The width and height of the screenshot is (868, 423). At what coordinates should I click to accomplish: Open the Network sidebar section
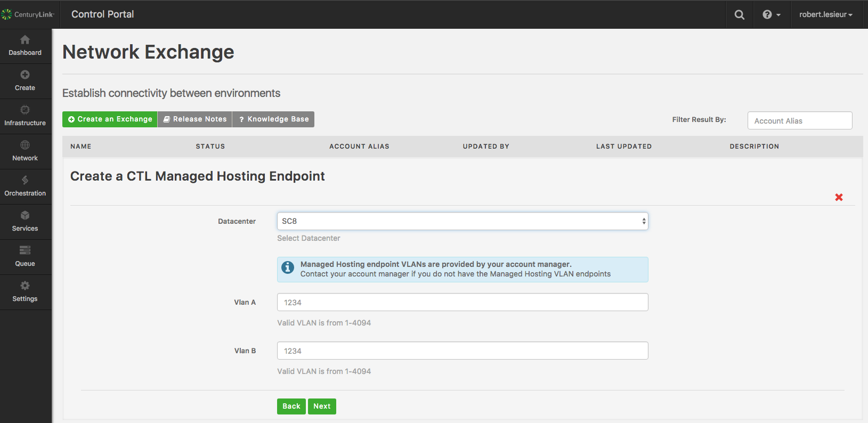25,151
